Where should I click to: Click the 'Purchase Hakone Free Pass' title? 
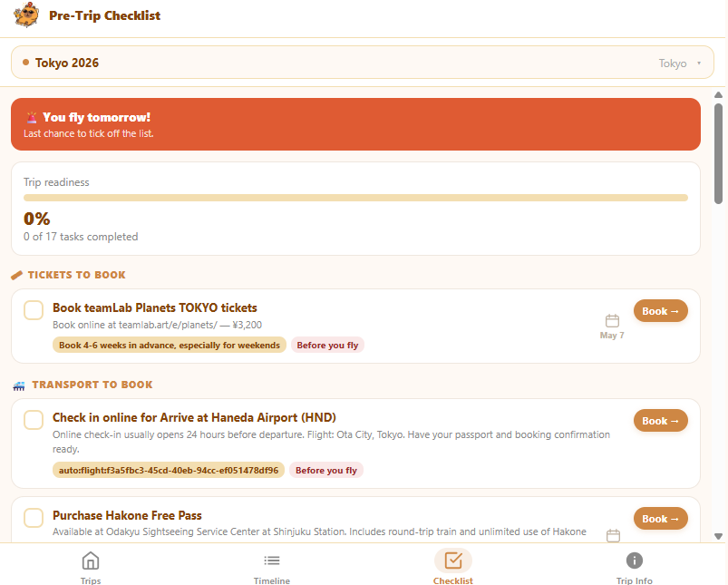click(127, 515)
